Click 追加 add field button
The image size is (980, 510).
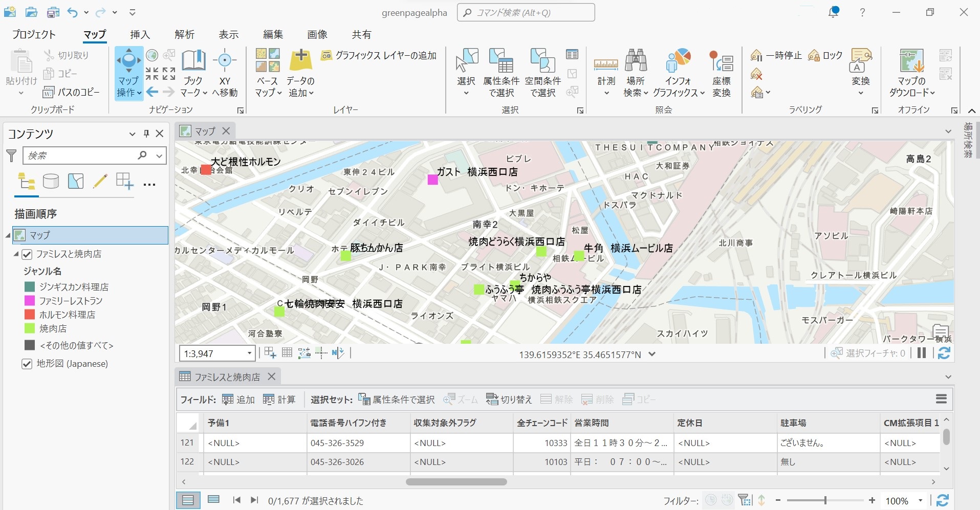click(x=238, y=400)
